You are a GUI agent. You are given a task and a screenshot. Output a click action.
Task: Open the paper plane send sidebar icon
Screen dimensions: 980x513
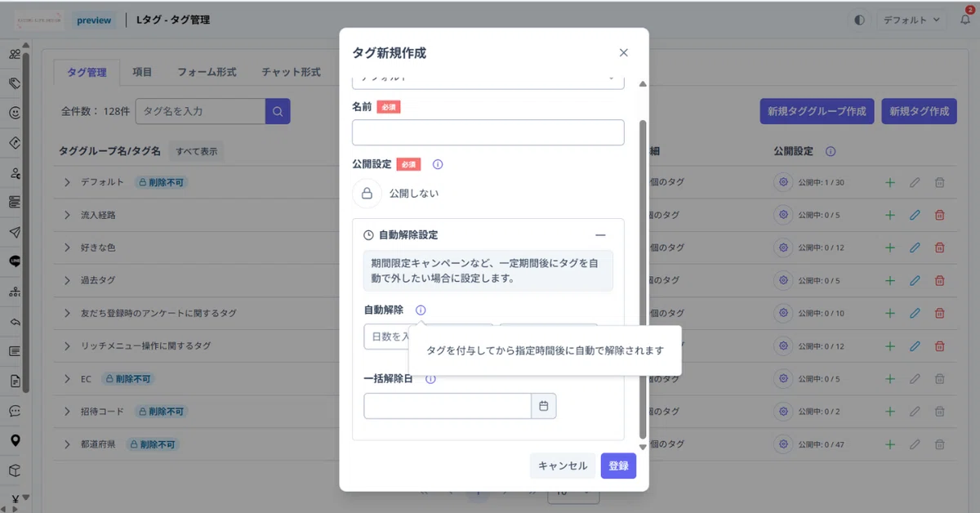tap(15, 232)
